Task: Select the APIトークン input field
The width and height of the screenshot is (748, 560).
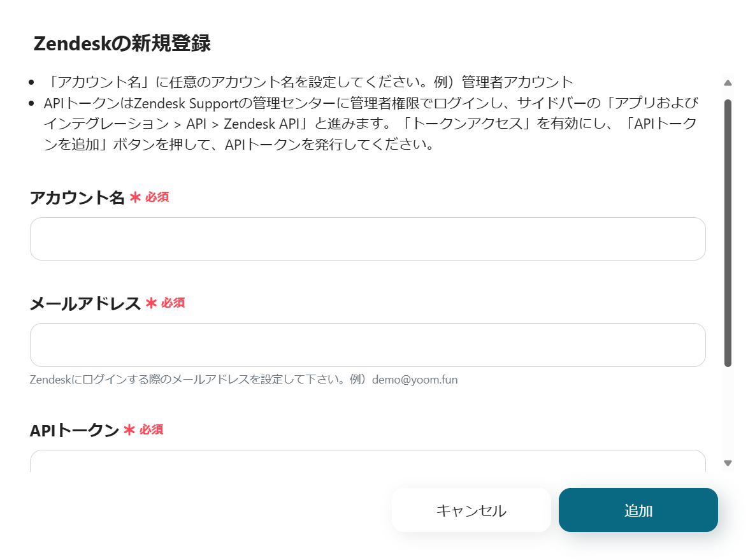Action: coord(368,461)
